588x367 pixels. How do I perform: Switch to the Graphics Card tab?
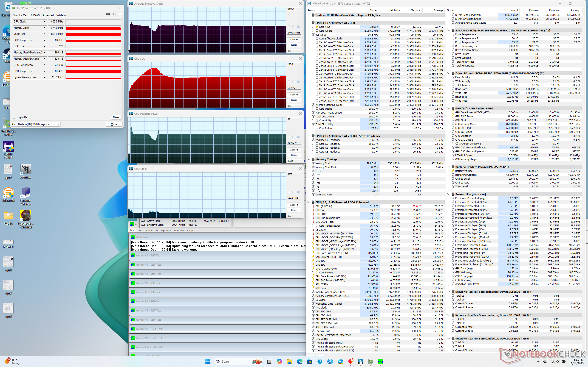pyautogui.click(x=20, y=15)
